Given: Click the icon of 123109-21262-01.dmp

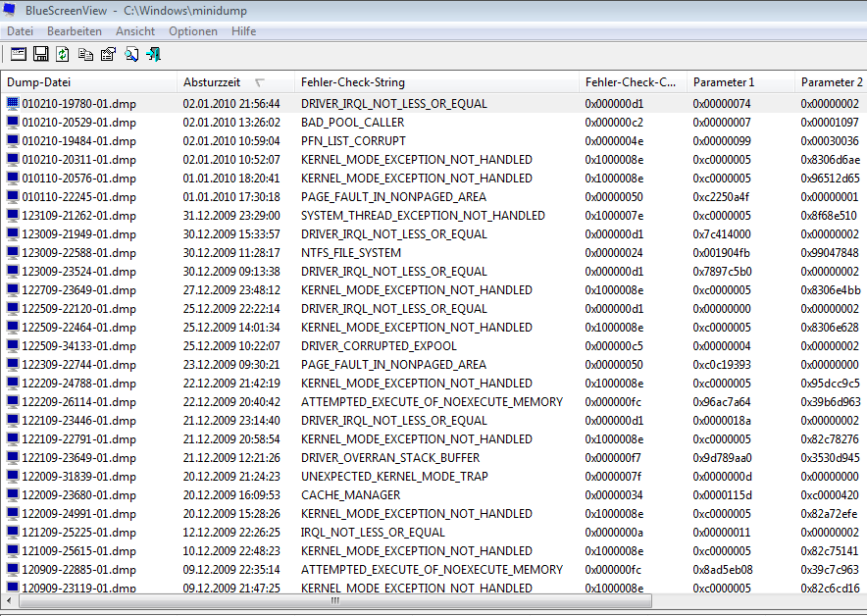Looking at the screenshot, I should [x=13, y=216].
